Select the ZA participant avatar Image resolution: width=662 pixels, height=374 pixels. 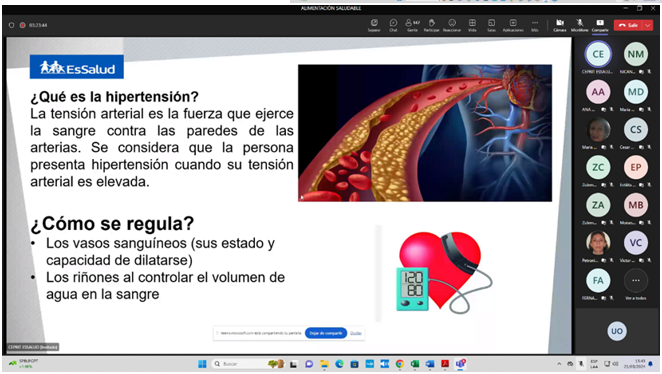(x=598, y=205)
